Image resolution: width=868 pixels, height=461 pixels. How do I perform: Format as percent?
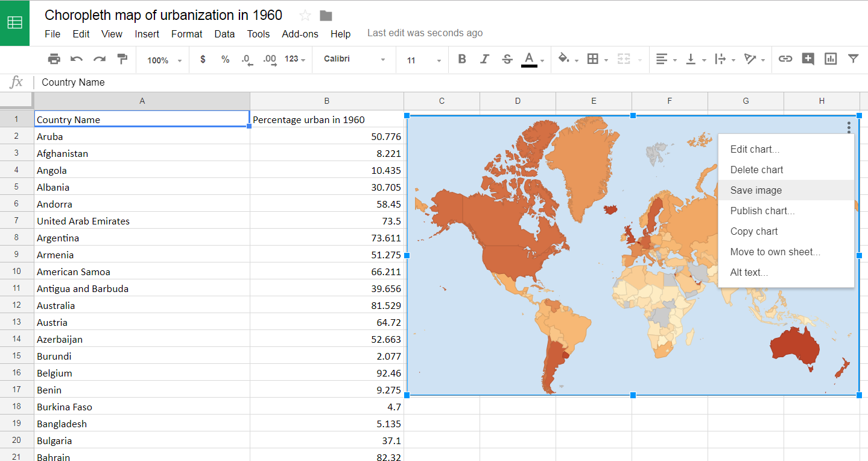click(225, 59)
